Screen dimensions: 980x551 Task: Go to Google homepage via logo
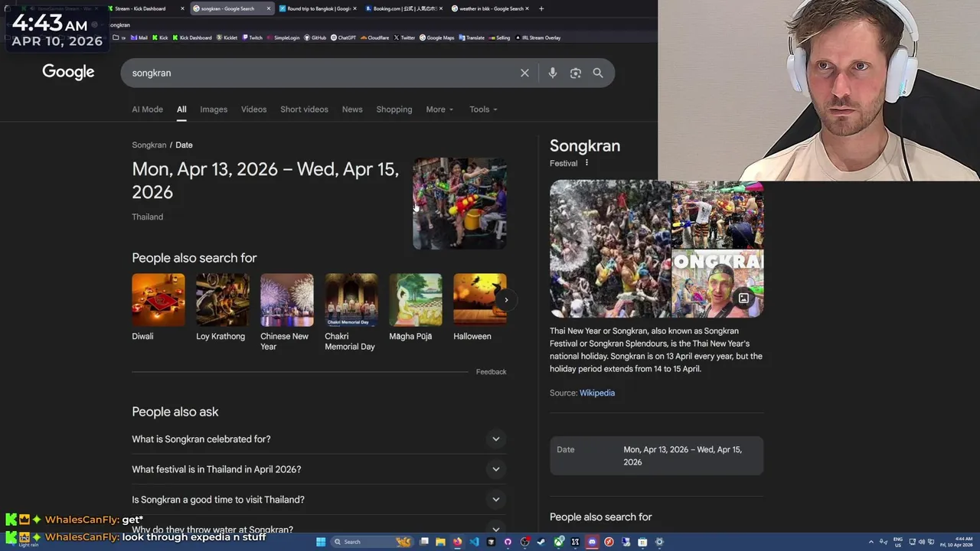click(x=68, y=72)
